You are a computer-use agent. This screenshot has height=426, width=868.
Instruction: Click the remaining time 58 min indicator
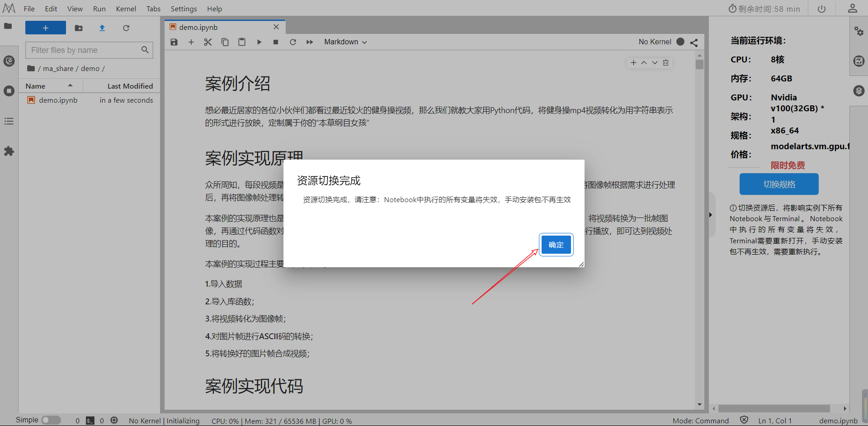(x=764, y=9)
